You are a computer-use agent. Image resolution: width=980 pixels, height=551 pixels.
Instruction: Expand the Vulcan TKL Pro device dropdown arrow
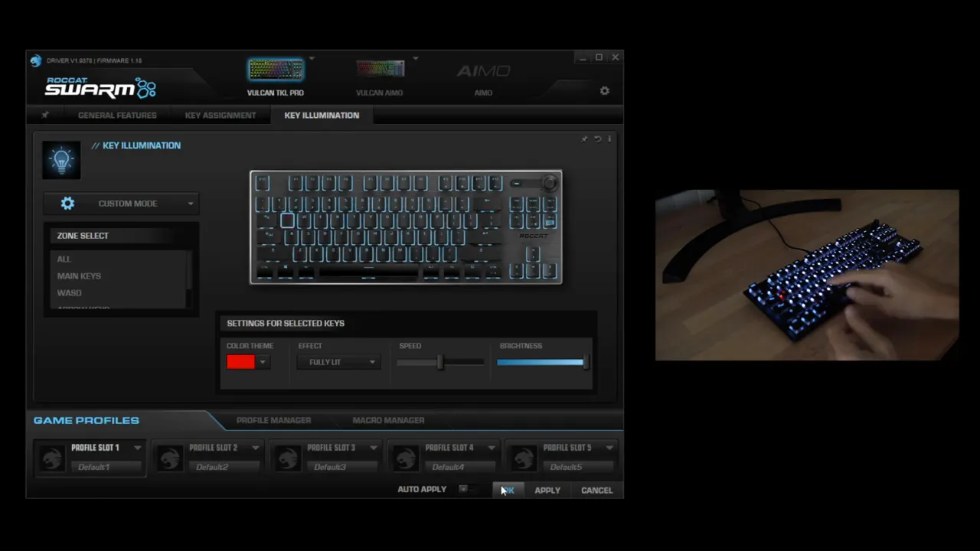(x=312, y=58)
